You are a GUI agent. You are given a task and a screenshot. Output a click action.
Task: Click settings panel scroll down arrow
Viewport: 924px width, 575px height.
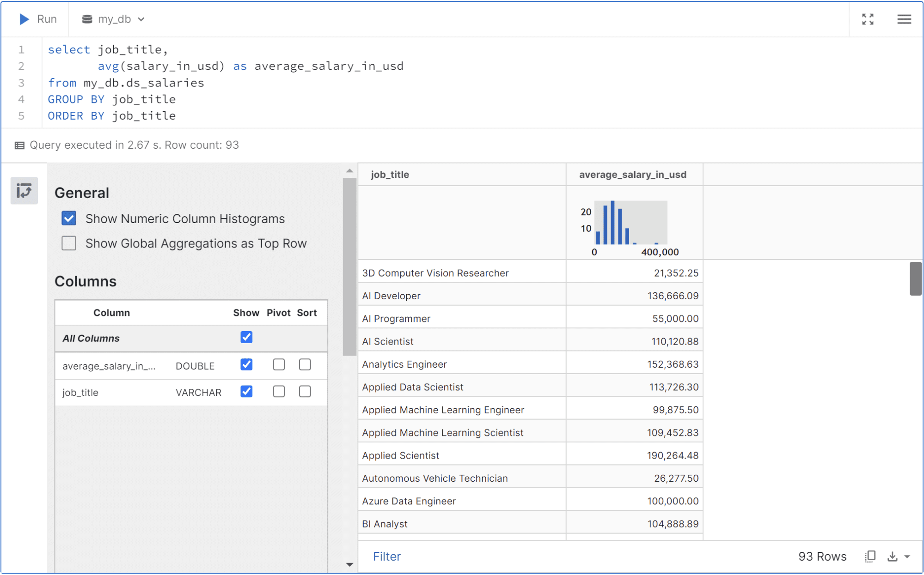click(x=349, y=564)
